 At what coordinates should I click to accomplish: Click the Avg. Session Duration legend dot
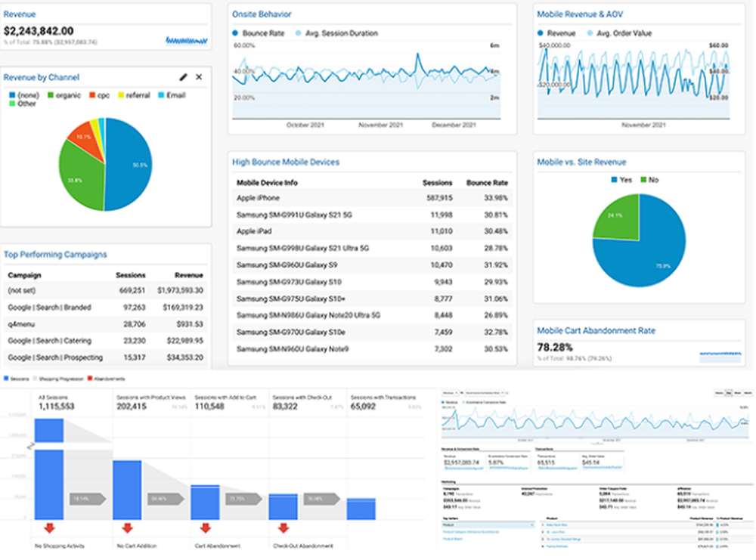[x=298, y=33]
